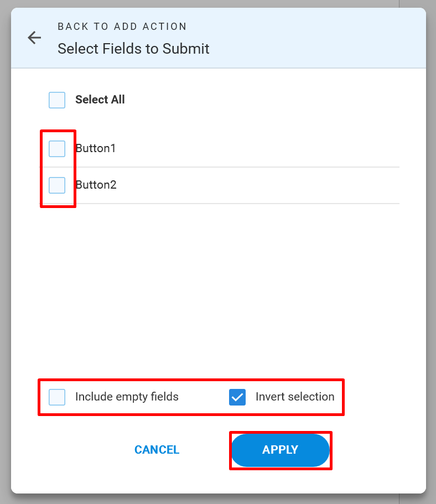Check the Button1 field checkbox

(x=57, y=149)
